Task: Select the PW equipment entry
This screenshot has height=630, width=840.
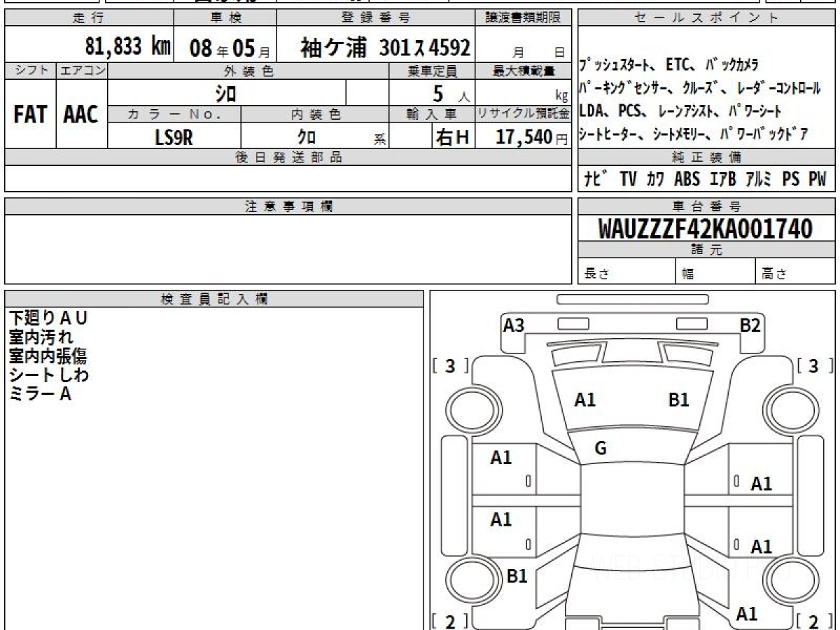Action: [817, 179]
